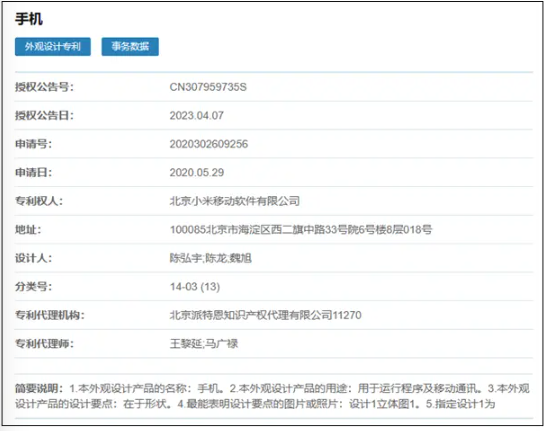The image size is (548, 431).
Task: Select the 专利代理师 label
Action: click(44, 344)
